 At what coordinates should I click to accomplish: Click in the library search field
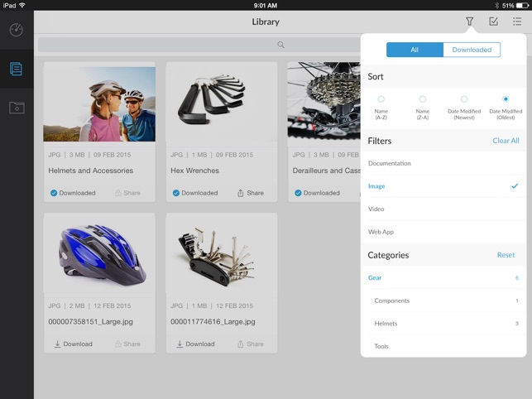click(x=199, y=45)
